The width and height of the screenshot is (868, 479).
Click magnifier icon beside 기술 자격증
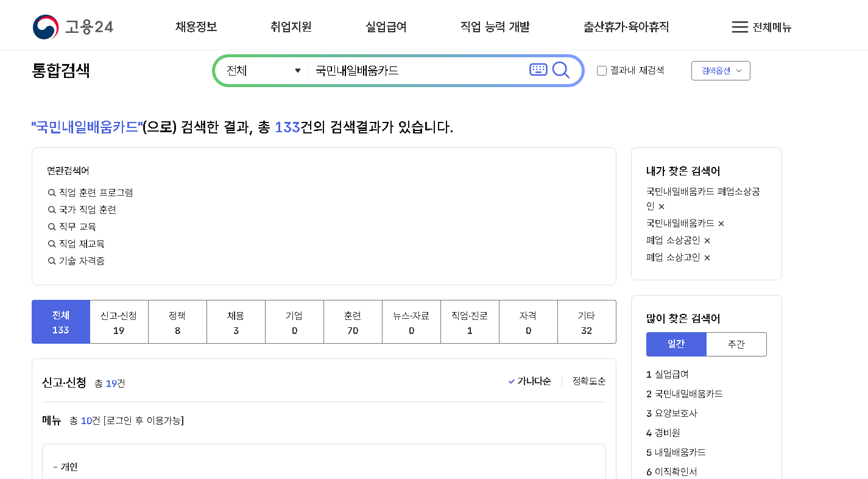(x=52, y=261)
